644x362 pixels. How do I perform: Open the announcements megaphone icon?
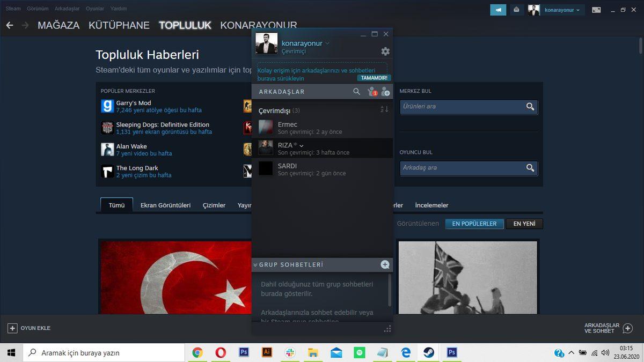pyautogui.click(x=498, y=10)
